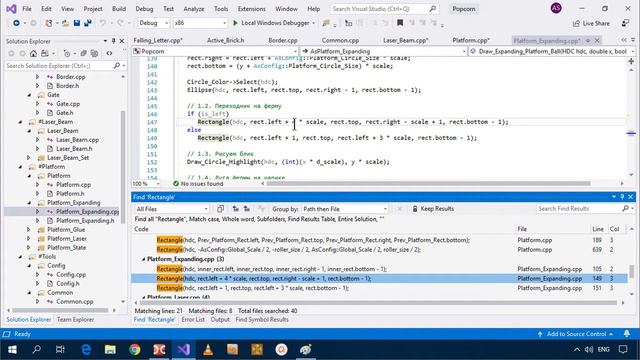
Task: Click the Live Share icon
Action: (576, 23)
